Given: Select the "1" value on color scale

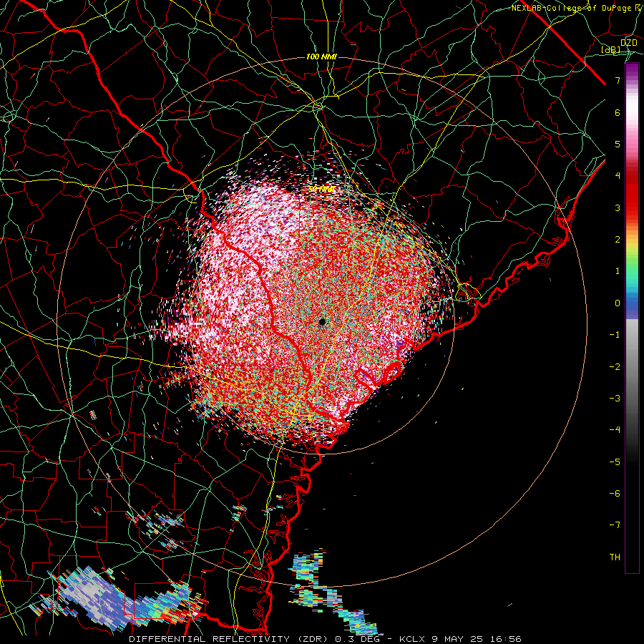Looking at the screenshot, I should coord(618,271).
